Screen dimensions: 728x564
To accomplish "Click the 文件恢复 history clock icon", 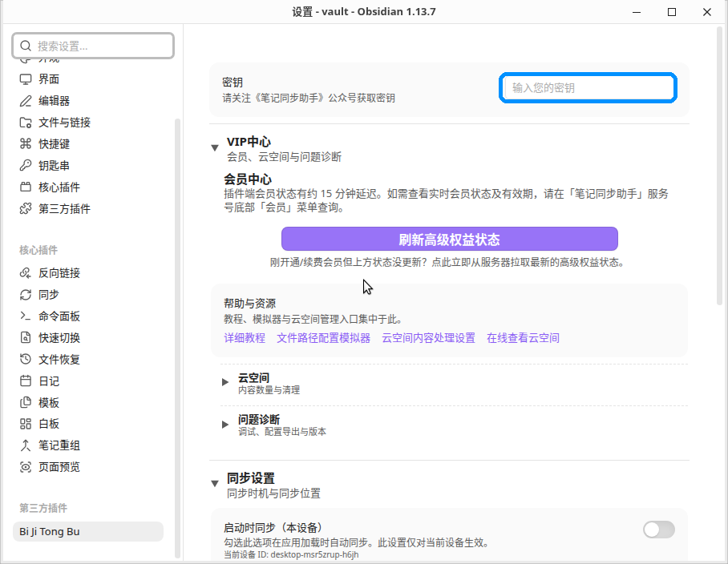I will [26, 360].
